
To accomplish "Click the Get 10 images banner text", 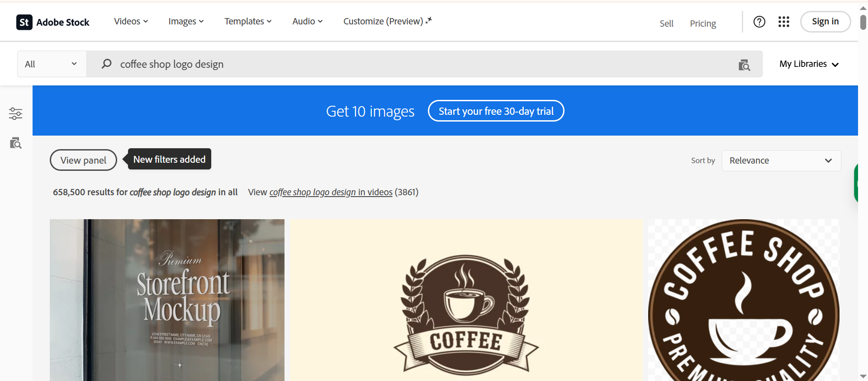I will click(370, 111).
